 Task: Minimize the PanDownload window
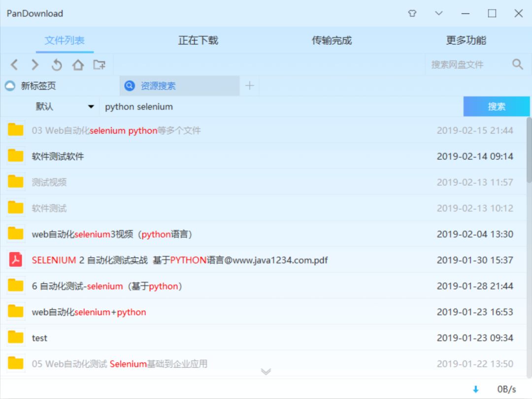[x=465, y=14]
